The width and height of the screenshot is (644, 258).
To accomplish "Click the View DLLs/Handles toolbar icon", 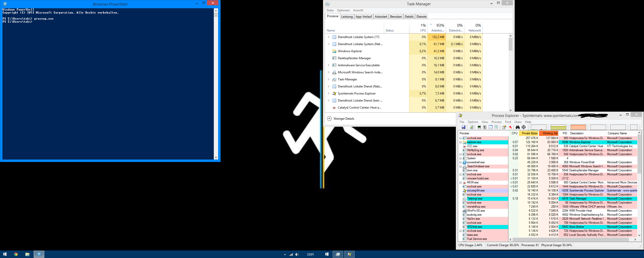I will point(496,127).
